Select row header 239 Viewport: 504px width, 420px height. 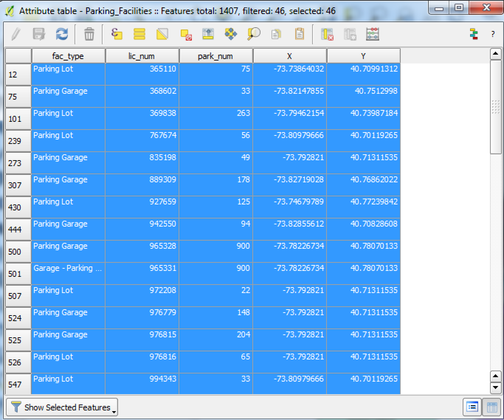click(x=18, y=141)
